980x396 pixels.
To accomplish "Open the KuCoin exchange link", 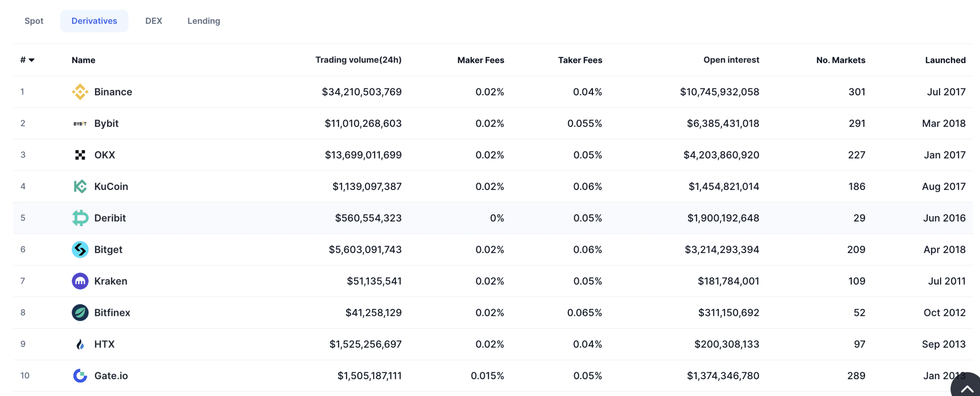I will click(111, 187).
